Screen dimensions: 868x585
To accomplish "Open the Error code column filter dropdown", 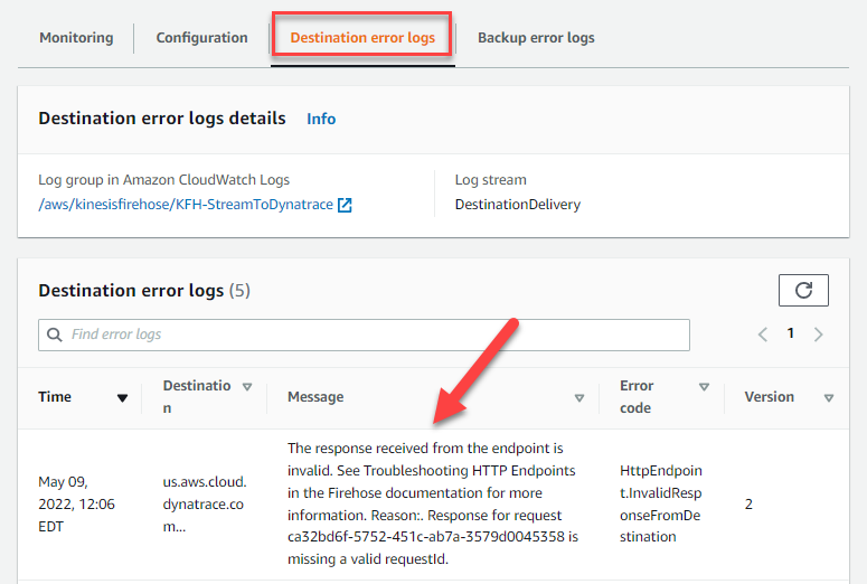I will 705,386.
